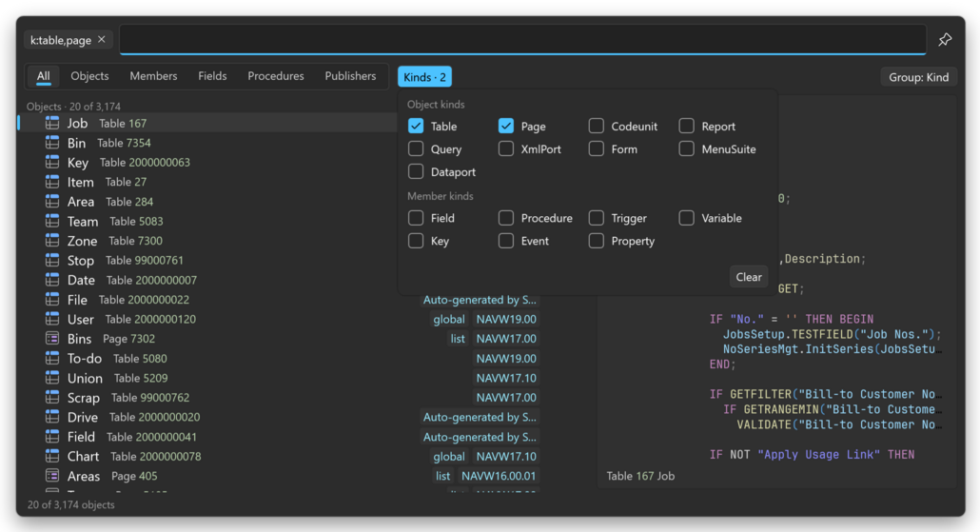
Task: Click the Table 167 Job preview caption
Action: pos(640,476)
